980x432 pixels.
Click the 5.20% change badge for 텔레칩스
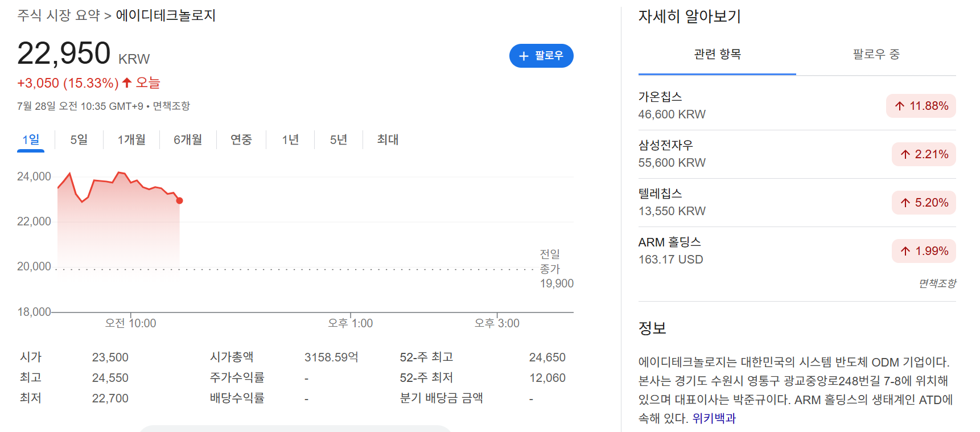pos(924,203)
